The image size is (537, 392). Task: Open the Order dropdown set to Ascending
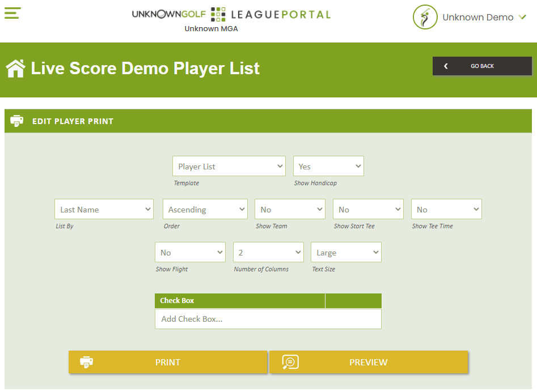tap(205, 210)
